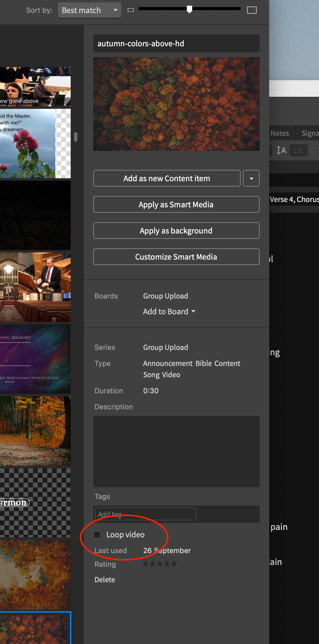Switch to the Signa tab
Screen dimensions: 319x644
pyautogui.click(x=310, y=133)
